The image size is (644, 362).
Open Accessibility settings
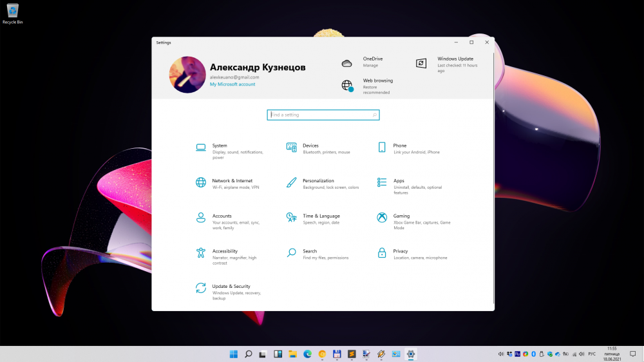point(225,251)
